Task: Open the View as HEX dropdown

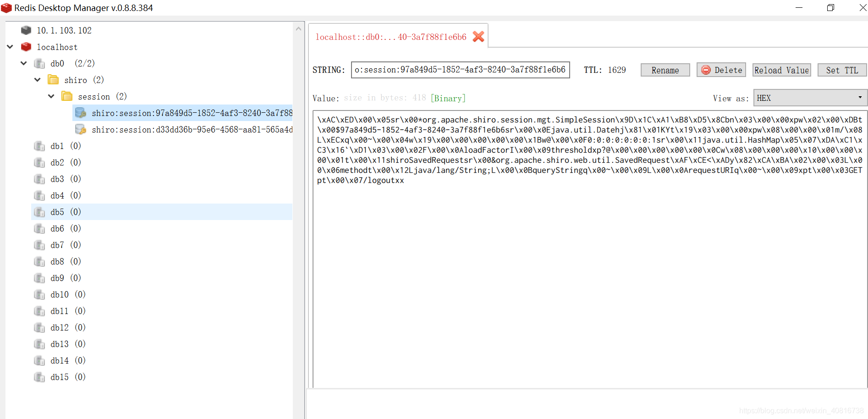Action: coord(810,98)
